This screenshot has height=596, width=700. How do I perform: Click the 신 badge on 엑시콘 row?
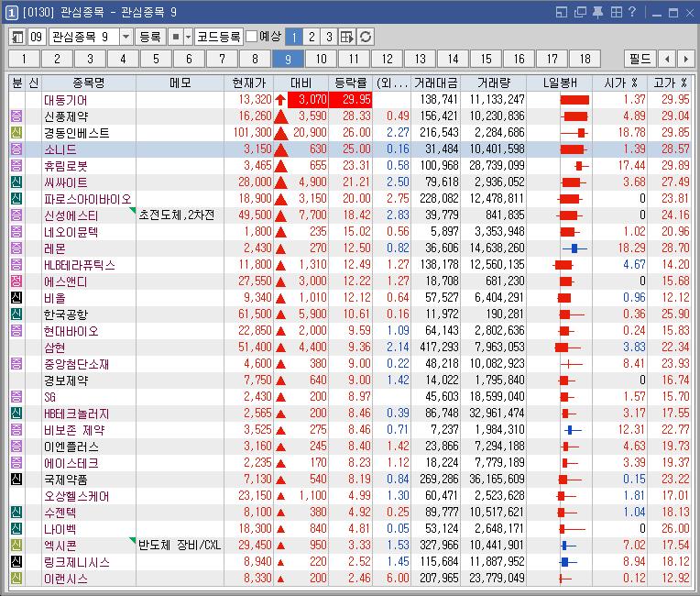(x=16, y=546)
